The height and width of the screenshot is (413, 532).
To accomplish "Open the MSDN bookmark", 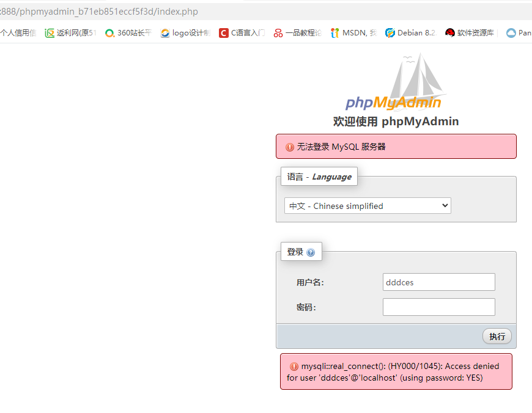I will [353, 33].
